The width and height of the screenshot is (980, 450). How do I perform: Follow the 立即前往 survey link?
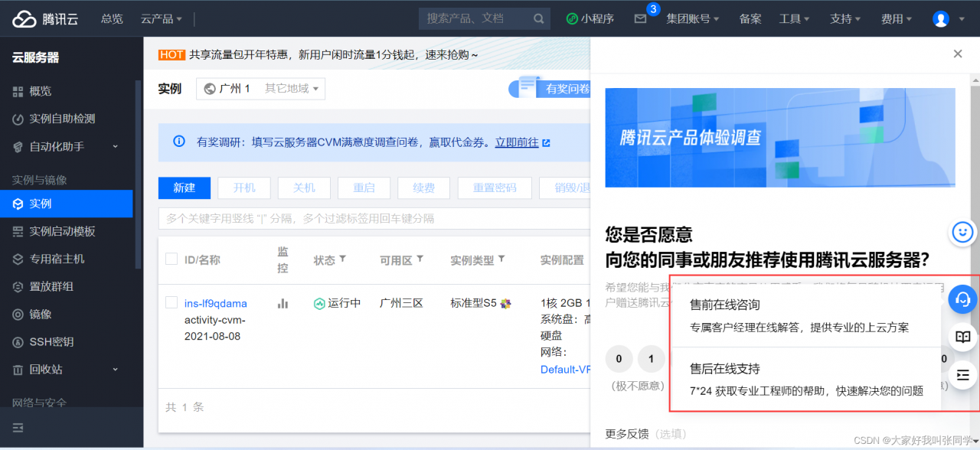(517, 142)
